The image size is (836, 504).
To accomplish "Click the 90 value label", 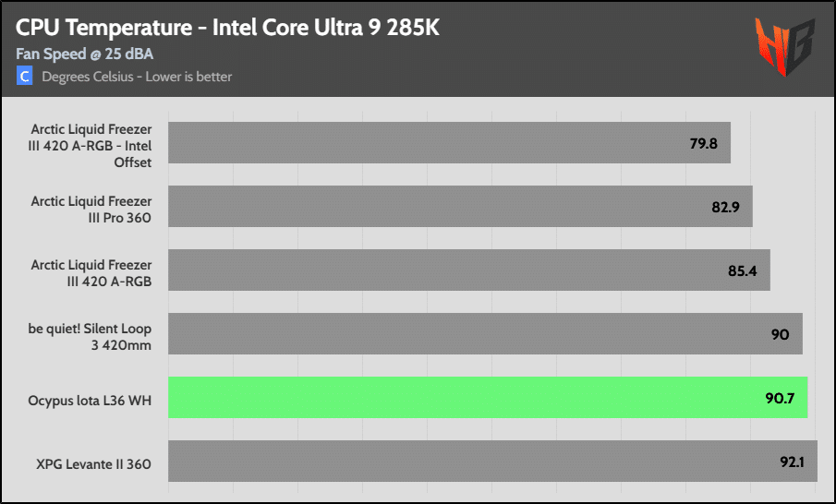I will pyautogui.click(x=780, y=334).
